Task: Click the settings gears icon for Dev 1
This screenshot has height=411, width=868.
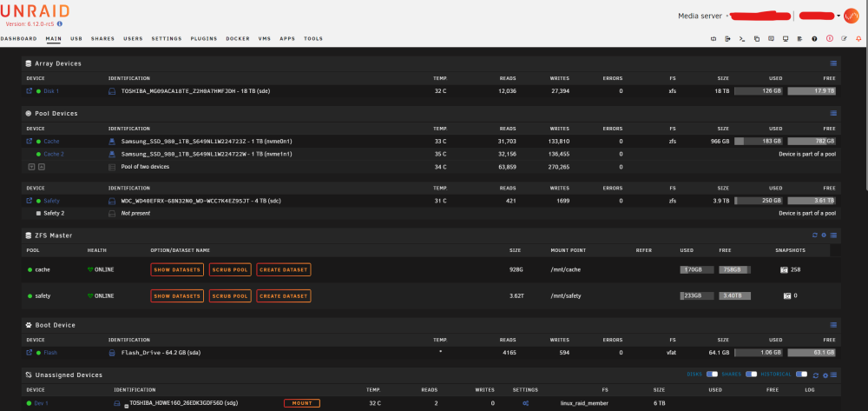Action: tap(525, 403)
